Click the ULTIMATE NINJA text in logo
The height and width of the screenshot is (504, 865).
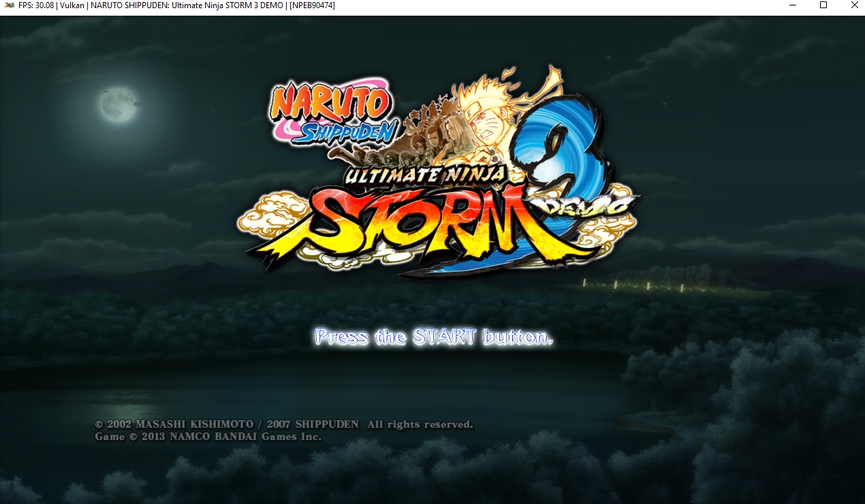tap(426, 175)
